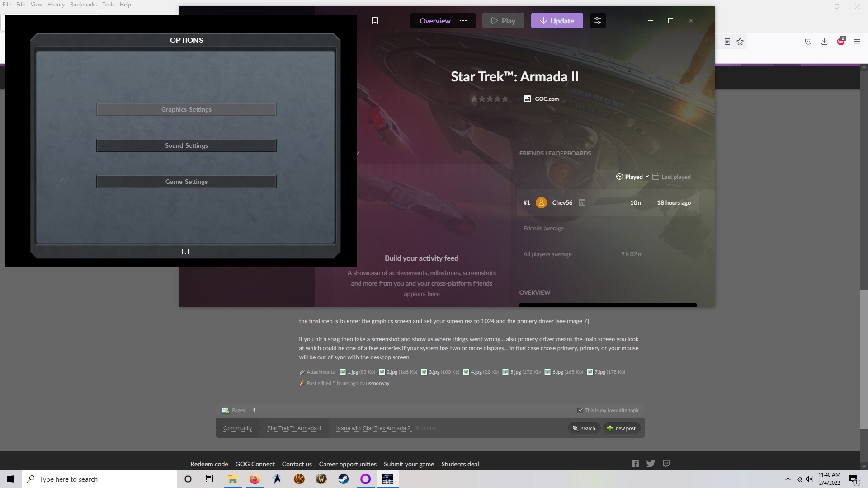Open Game Settings in Options window
Image resolution: width=868 pixels, height=488 pixels.
pos(186,182)
